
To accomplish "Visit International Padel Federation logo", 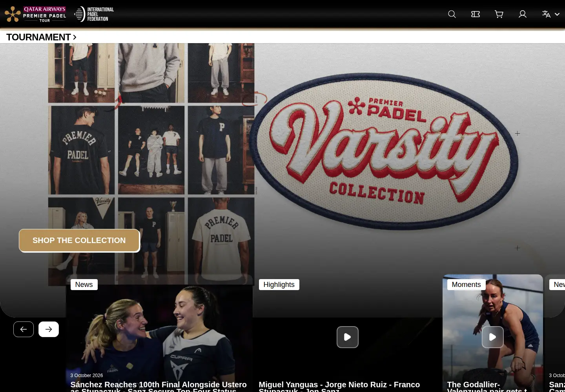I will point(94,14).
